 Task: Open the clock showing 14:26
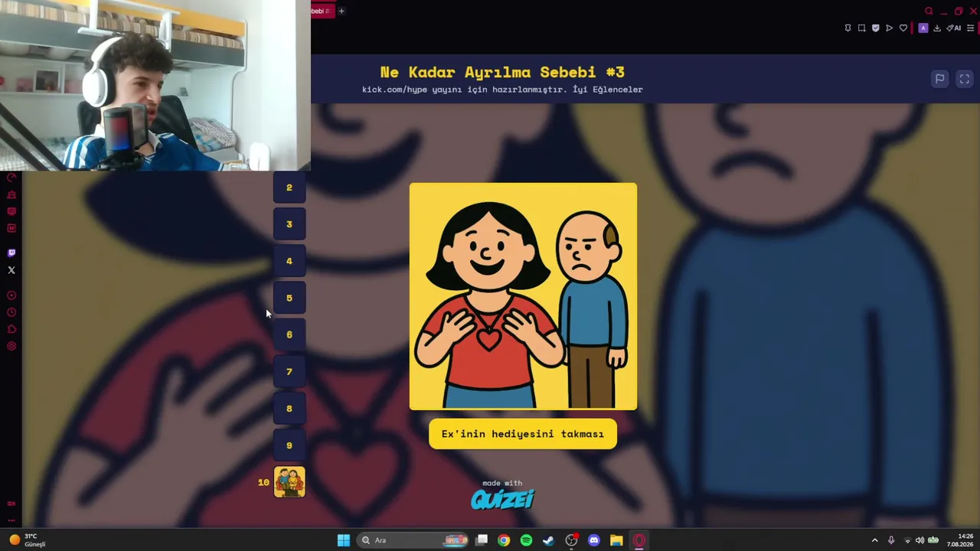[x=960, y=540]
